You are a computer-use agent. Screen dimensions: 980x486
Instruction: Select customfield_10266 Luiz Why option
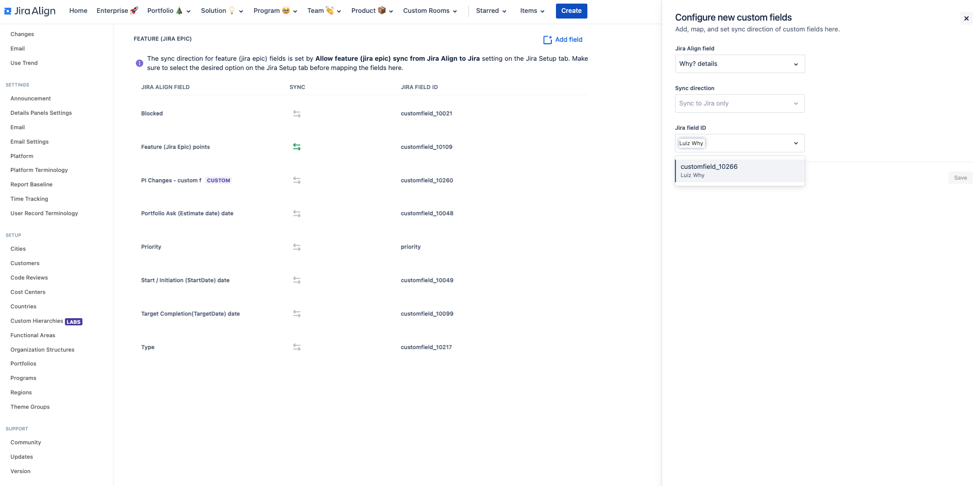(x=740, y=170)
